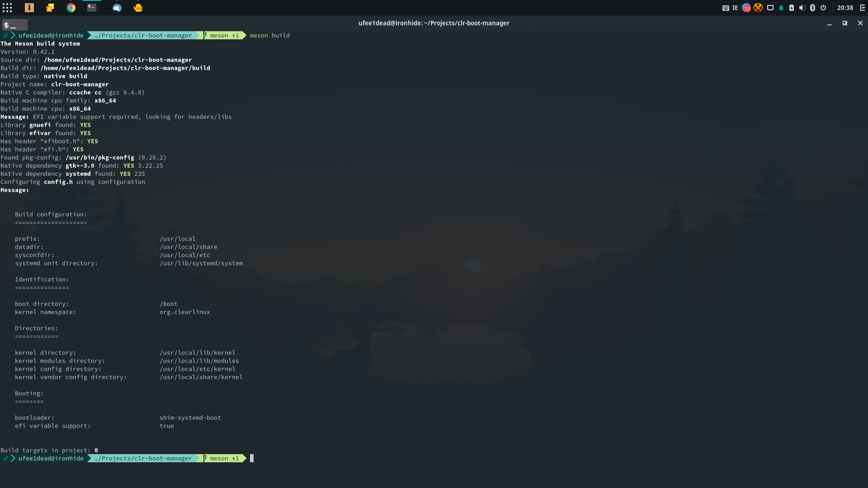
Task: Maximize the terminal window
Action: coord(844,23)
